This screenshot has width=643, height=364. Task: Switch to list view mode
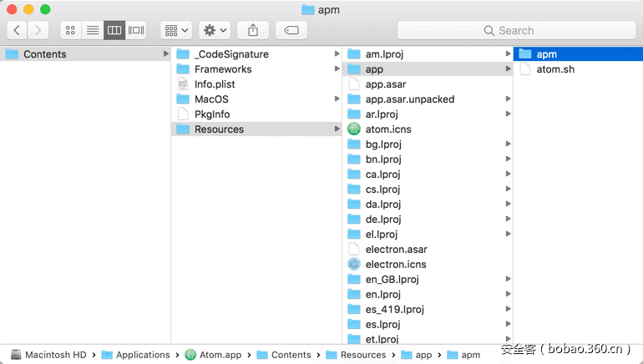pos(93,30)
